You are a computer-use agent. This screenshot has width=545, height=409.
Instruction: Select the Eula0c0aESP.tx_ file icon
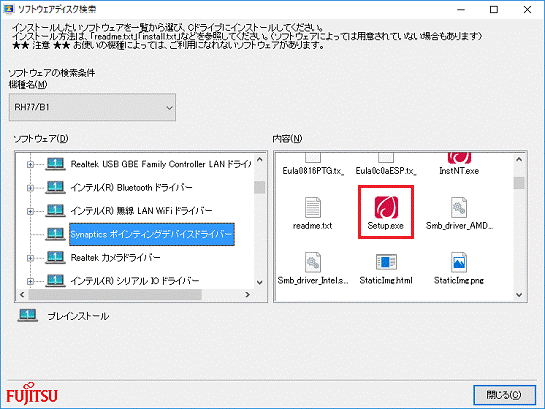click(386, 157)
